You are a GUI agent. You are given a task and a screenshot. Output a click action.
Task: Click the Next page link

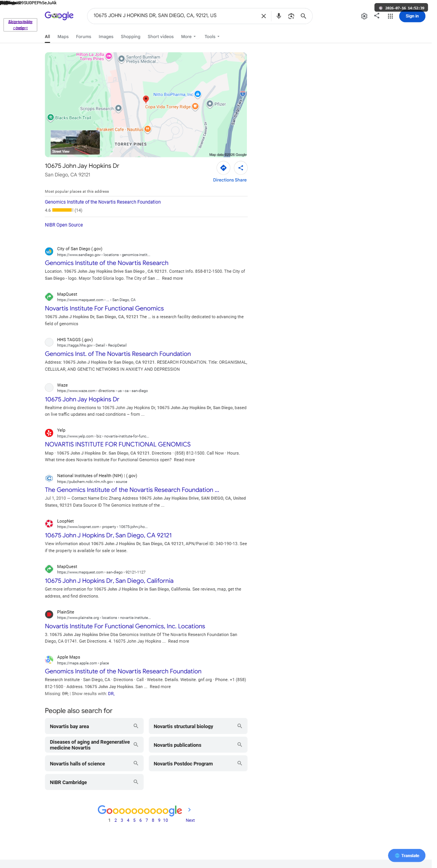(190, 820)
